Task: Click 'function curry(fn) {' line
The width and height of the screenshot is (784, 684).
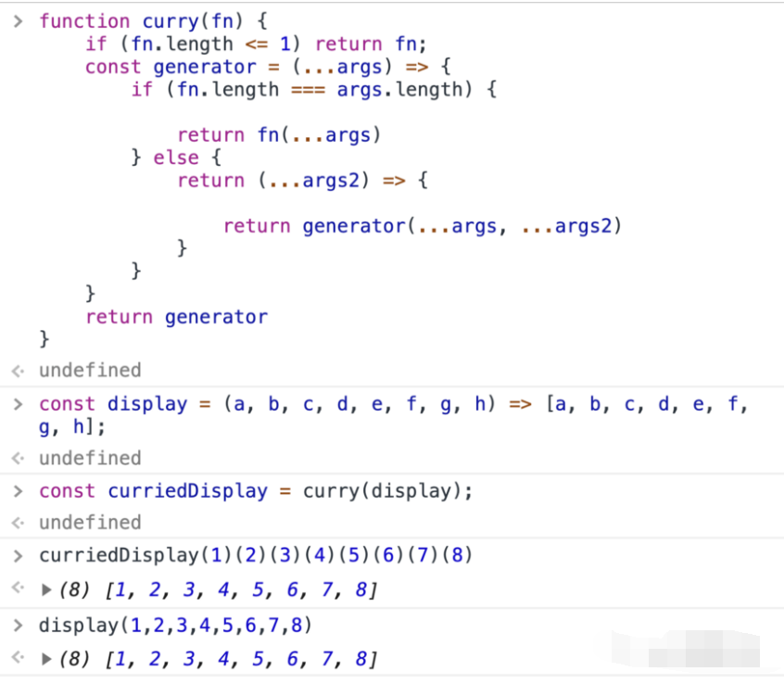Action: (x=154, y=21)
